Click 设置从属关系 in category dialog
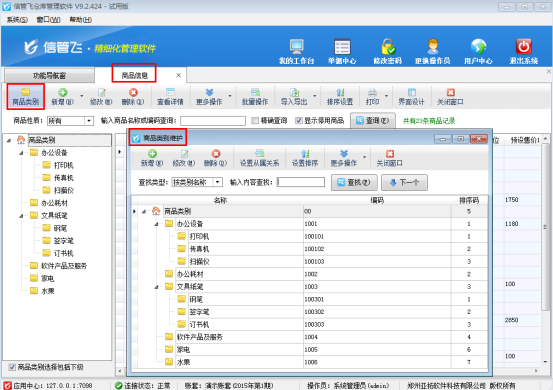The width and height of the screenshot is (553, 390). 260,158
